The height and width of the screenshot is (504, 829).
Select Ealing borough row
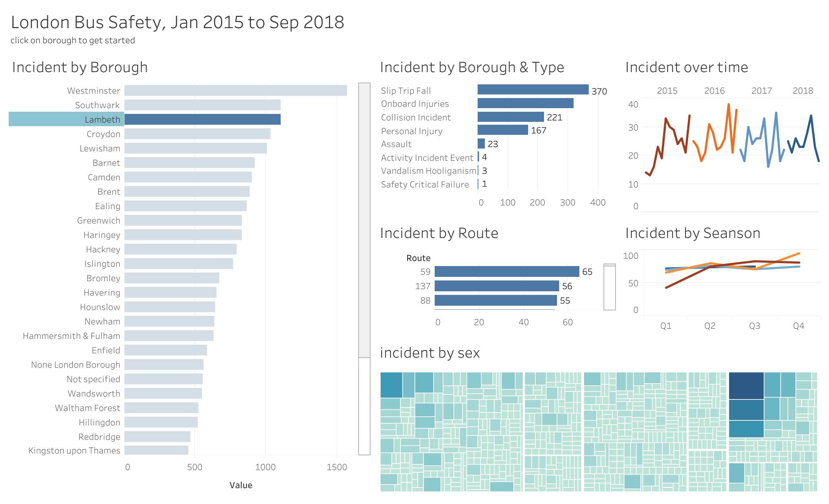[108, 206]
